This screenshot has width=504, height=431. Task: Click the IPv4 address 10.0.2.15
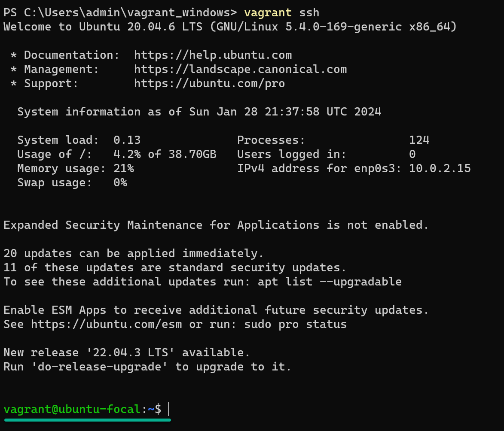440,168
